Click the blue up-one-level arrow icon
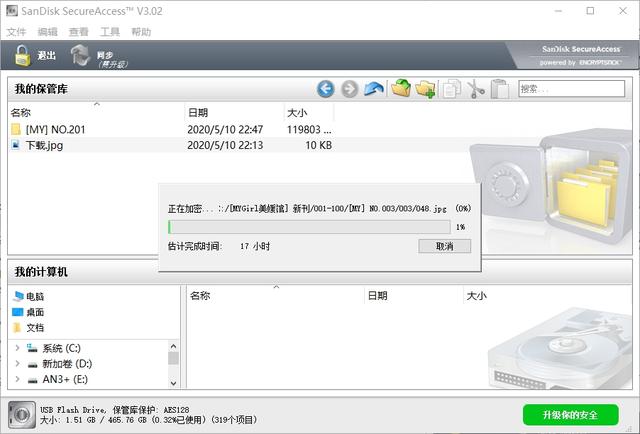This screenshot has height=434, width=640. [x=374, y=89]
